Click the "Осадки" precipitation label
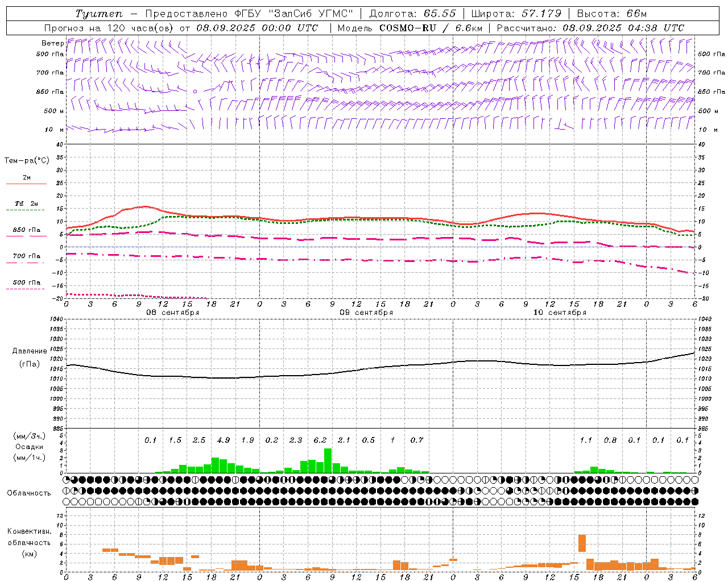Image resolution: width=728 pixels, height=582 pixels. pos(28,447)
